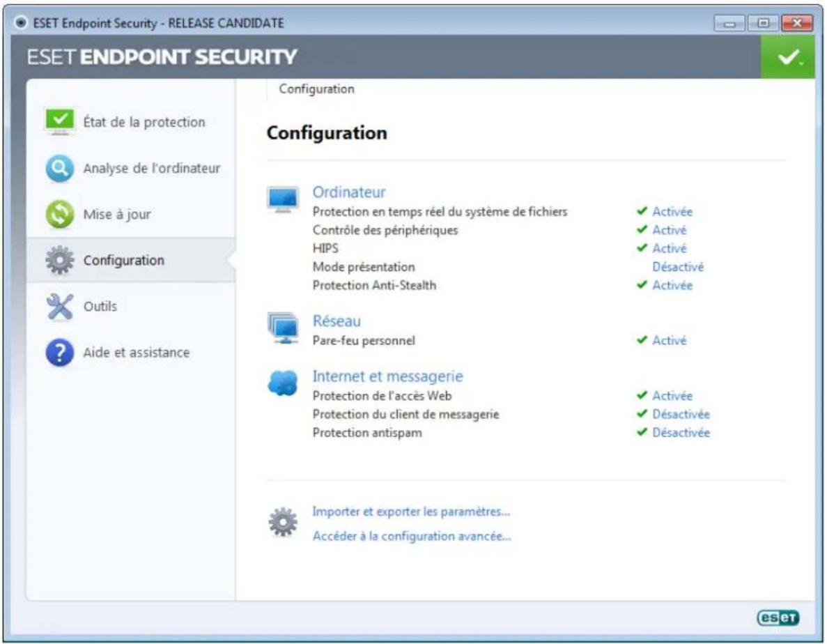Click the bold Configuration page heading
This screenshot has width=827, height=644.
(x=327, y=133)
